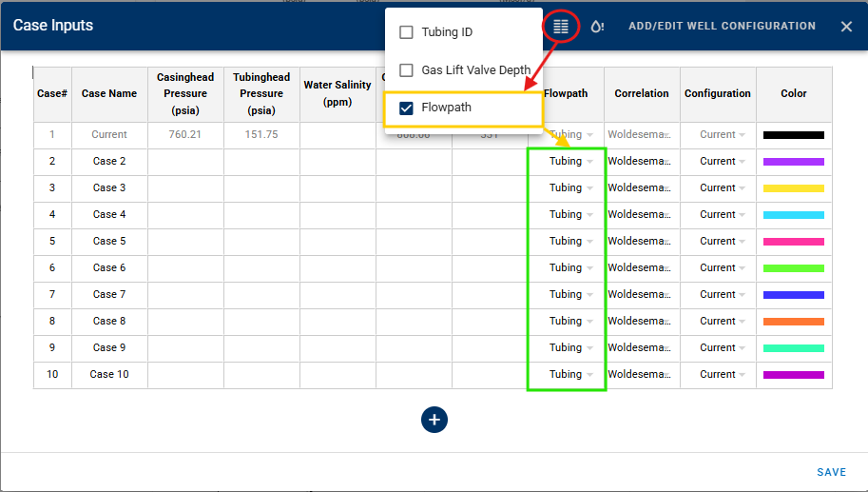This screenshot has height=492, width=868.
Task: Click the Case 10 name cell
Action: click(x=109, y=374)
